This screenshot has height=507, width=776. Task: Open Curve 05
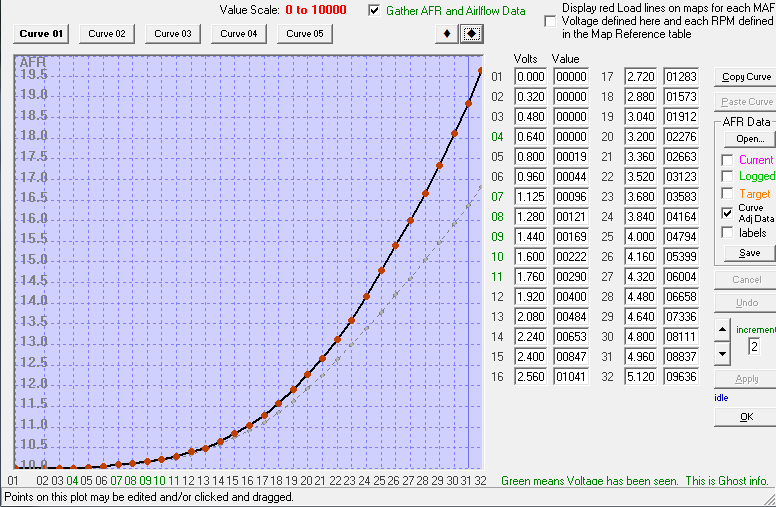pos(305,34)
